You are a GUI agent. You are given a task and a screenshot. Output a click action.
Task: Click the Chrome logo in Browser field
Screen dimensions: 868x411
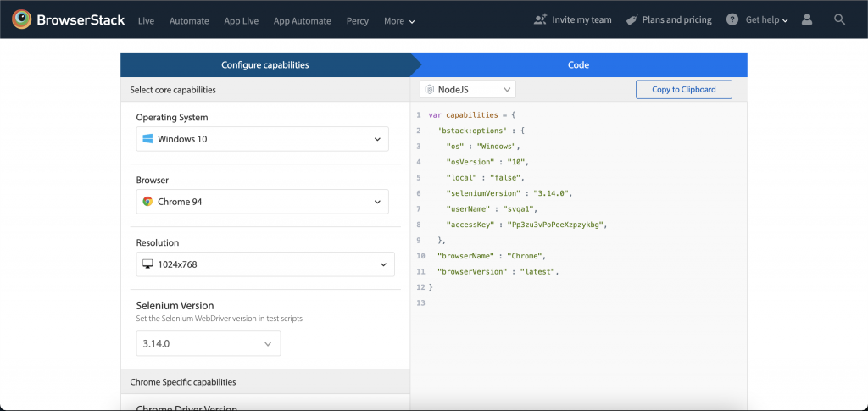pos(147,202)
